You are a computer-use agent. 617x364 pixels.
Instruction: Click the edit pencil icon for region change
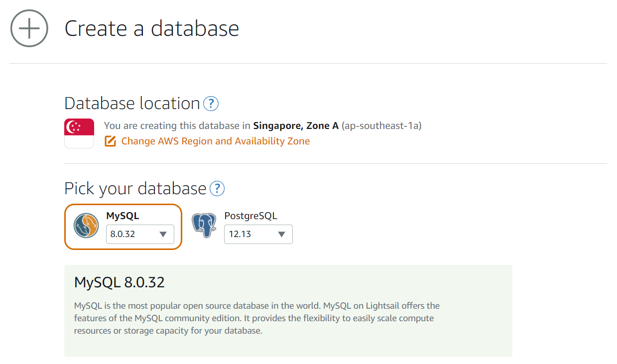click(x=110, y=141)
